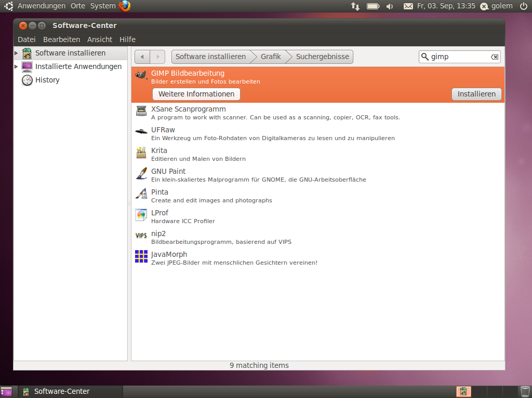
Task: Select the GNU Paint brush icon
Action: point(141,173)
